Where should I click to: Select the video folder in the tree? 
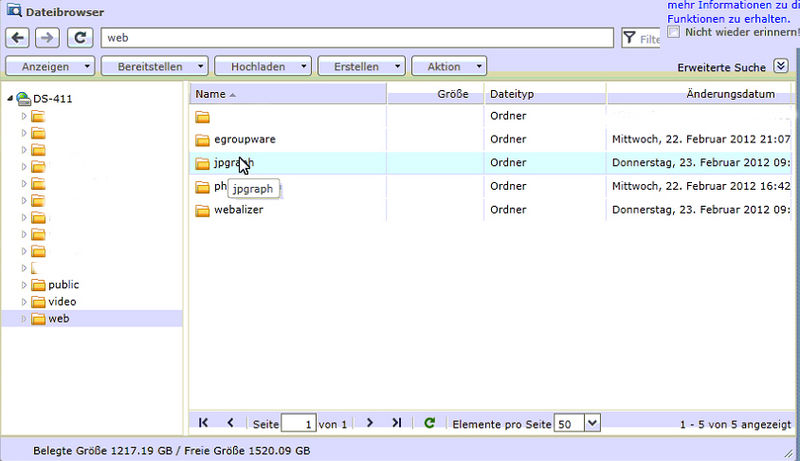pos(62,302)
